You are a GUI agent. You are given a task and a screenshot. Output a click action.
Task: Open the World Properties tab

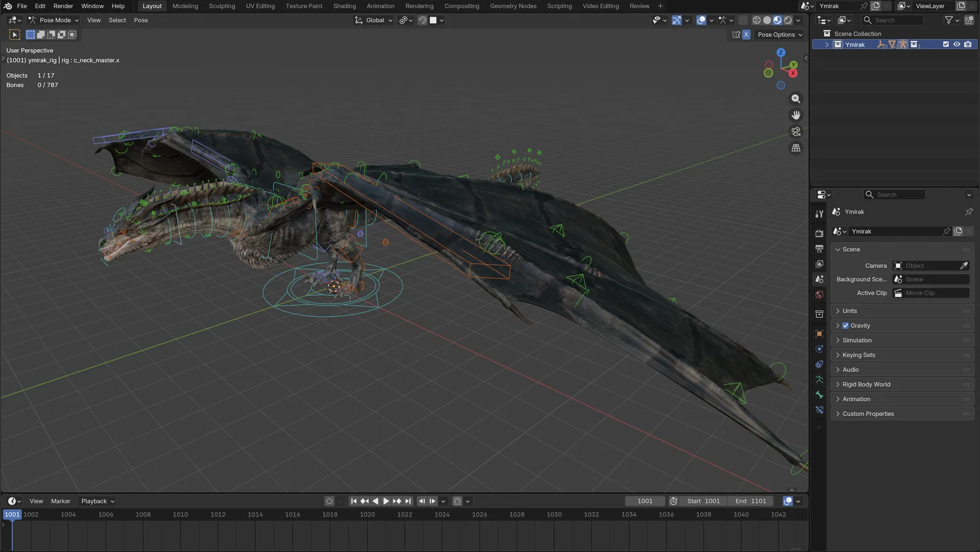(819, 294)
